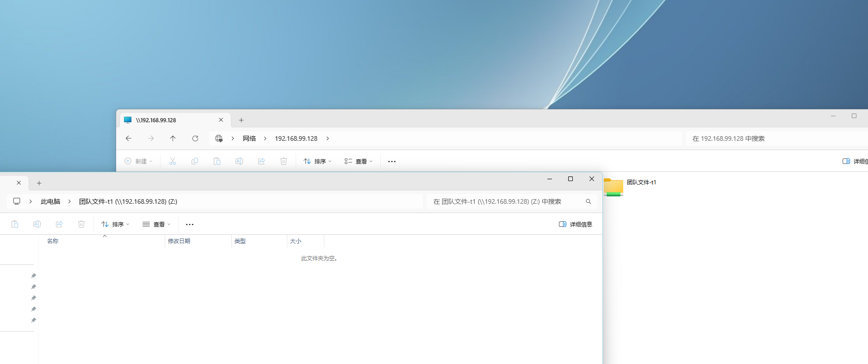This screenshot has height=364, width=868.
Task: Open 查看 view dropdown in Z: drive window
Action: pos(156,224)
